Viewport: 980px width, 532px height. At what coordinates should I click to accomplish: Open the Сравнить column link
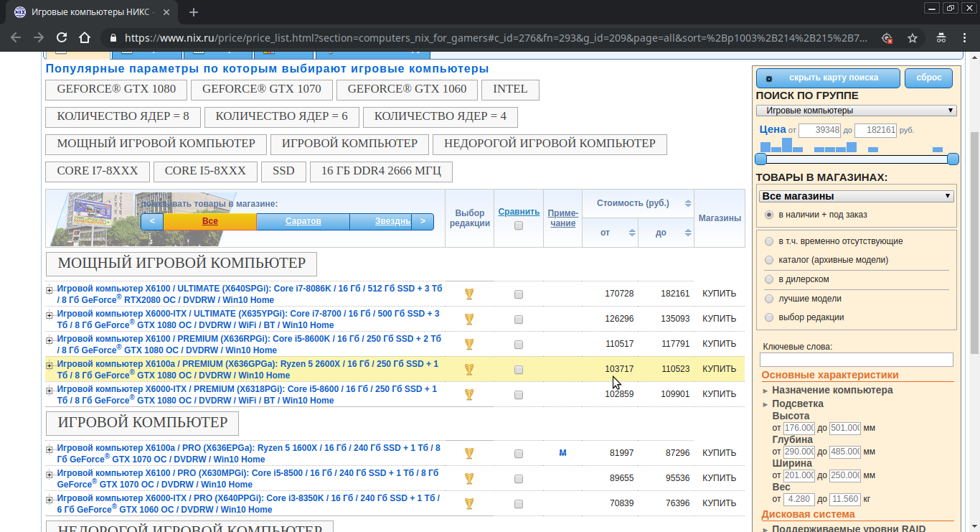(x=519, y=211)
